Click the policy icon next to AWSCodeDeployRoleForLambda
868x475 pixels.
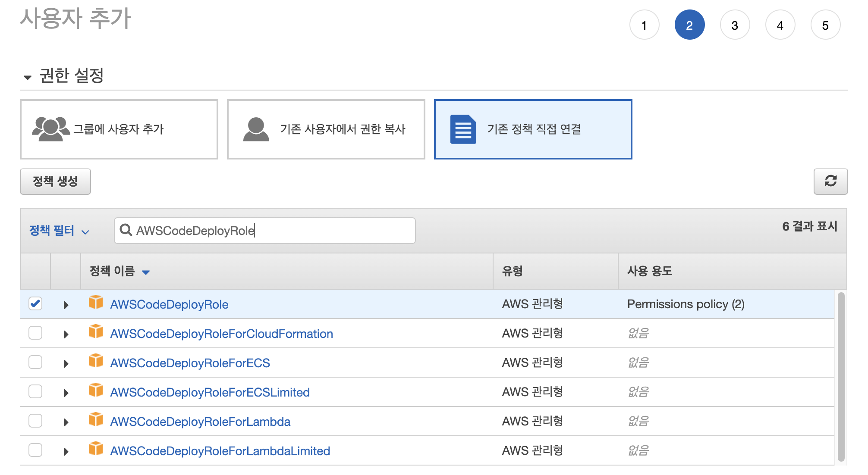pyautogui.click(x=95, y=420)
